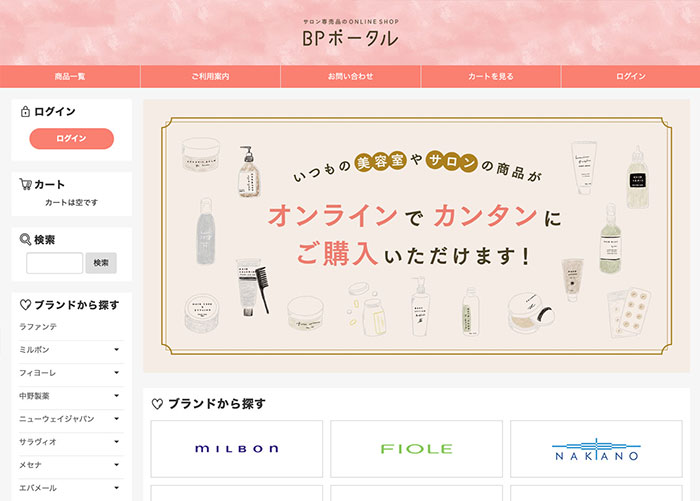
Task: Open the MILBON brand logo tile
Action: tap(237, 449)
